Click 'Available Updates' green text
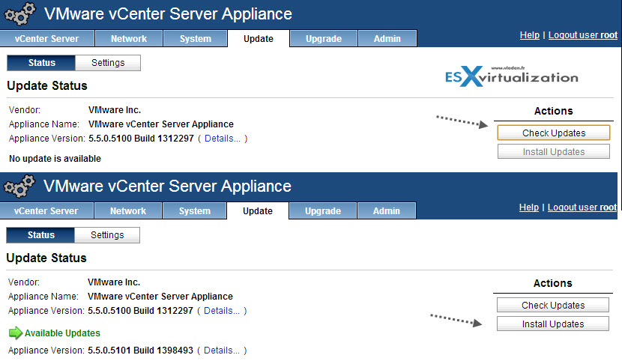Image resolution: width=622 pixels, height=364 pixels. click(x=62, y=333)
